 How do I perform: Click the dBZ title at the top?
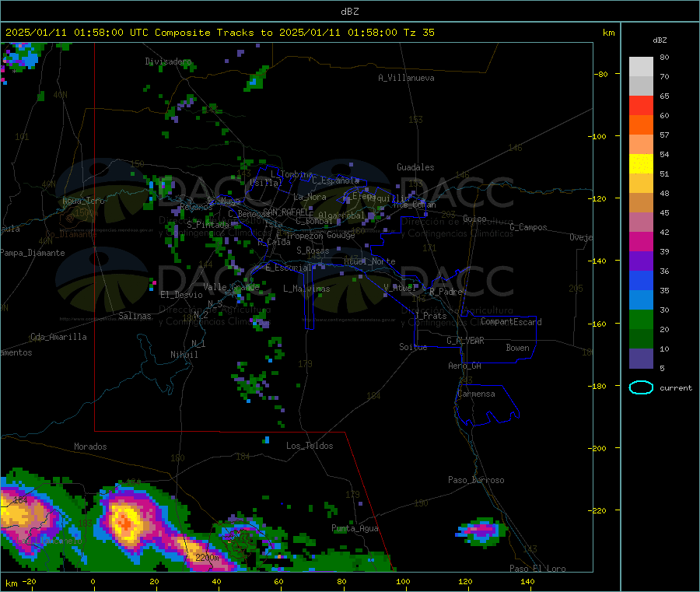(x=350, y=12)
